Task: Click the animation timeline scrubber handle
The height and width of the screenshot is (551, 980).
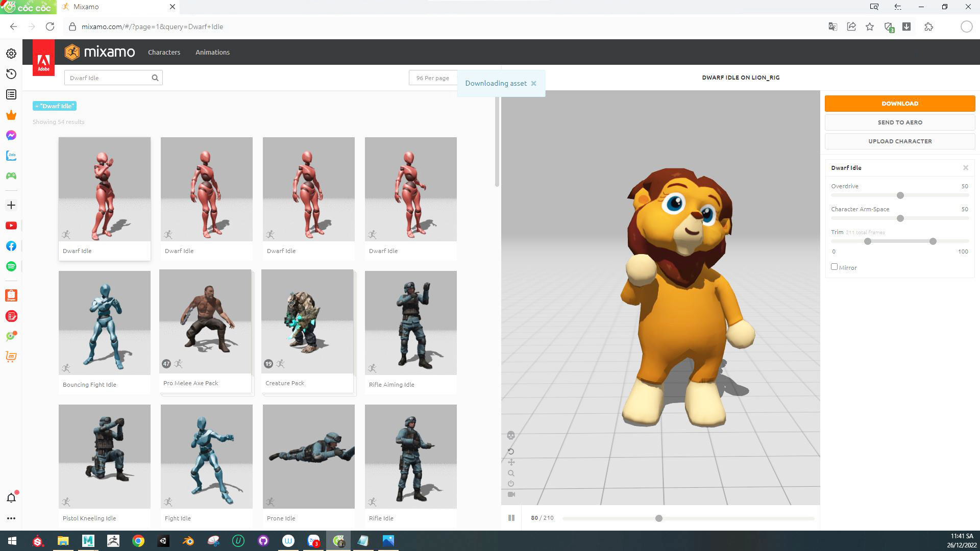Action: click(x=659, y=518)
